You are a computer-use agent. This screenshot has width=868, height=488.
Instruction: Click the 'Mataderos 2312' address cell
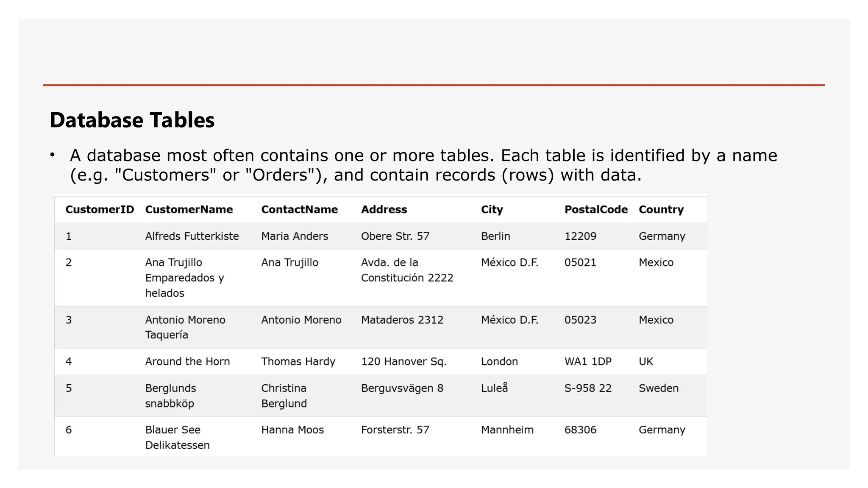click(402, 320)
